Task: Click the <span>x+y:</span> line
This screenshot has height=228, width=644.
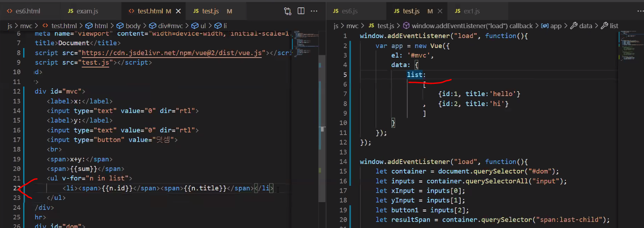Action: point(80,159)
